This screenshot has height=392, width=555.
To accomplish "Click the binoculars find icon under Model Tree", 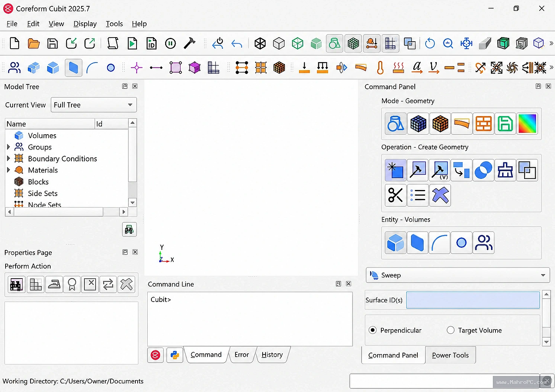I will pos(129,229).
